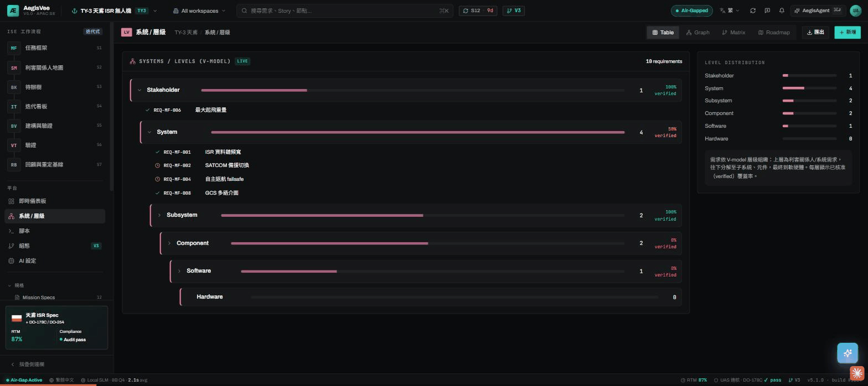Open the 建構與驗證 BV step
Viewport: 868px width, 386px height.
point(55,126)
